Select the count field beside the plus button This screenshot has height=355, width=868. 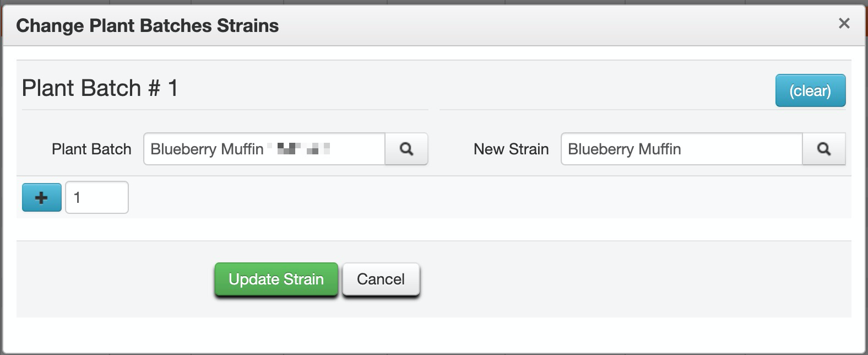click(97, 197)
